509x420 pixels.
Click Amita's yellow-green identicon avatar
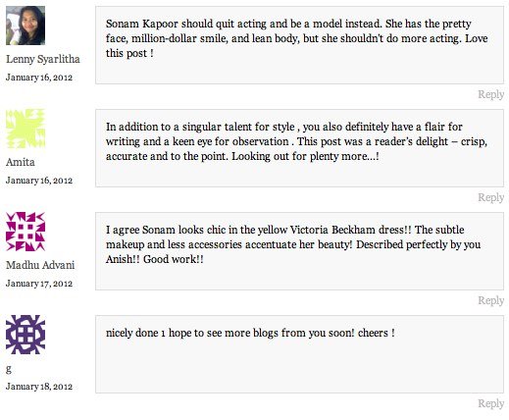pos(25,129)
